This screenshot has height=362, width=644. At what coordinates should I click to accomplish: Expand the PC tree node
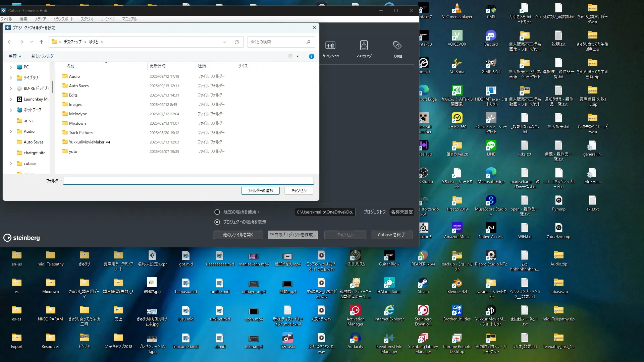pyautogui.click(x=11, y=67)
